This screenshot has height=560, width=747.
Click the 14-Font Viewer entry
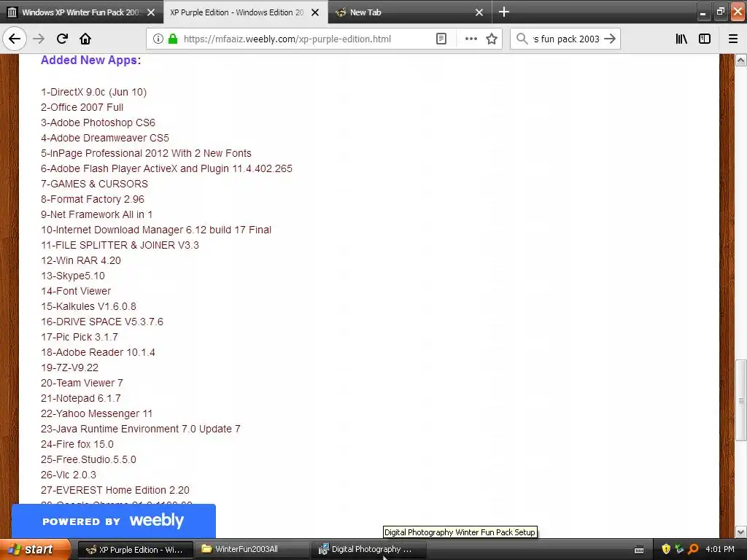coord(76,291)
